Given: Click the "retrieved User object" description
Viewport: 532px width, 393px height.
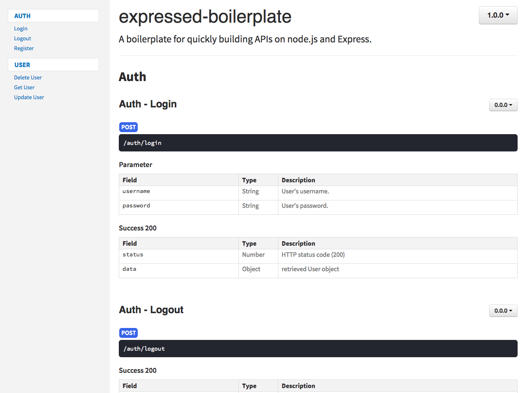Looking at the screenshot, I should [310, 269].
